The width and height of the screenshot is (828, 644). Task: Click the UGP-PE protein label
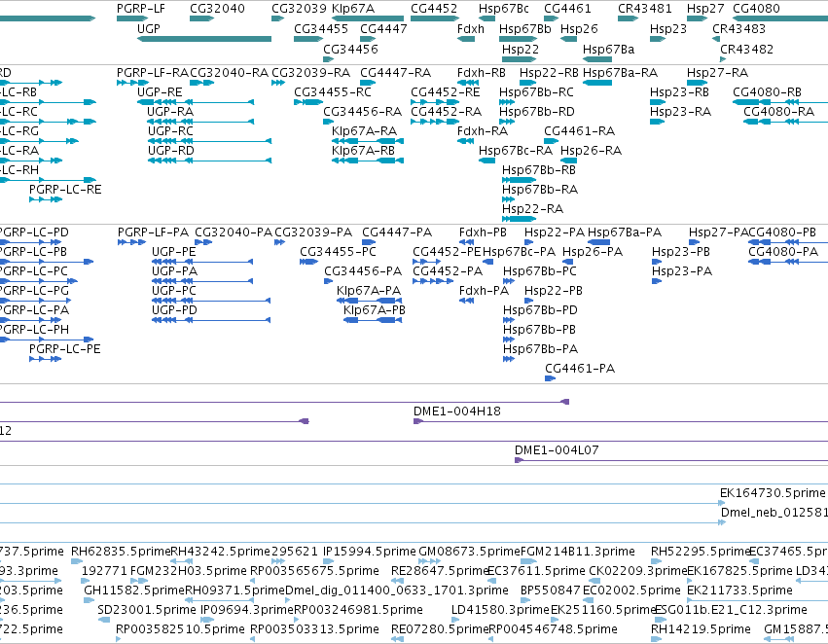[174, 252]
